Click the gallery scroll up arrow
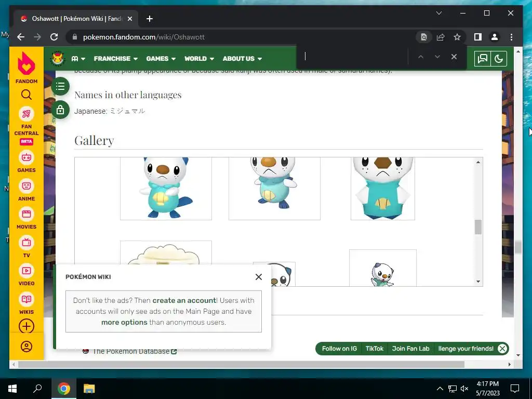 (478, 162)
